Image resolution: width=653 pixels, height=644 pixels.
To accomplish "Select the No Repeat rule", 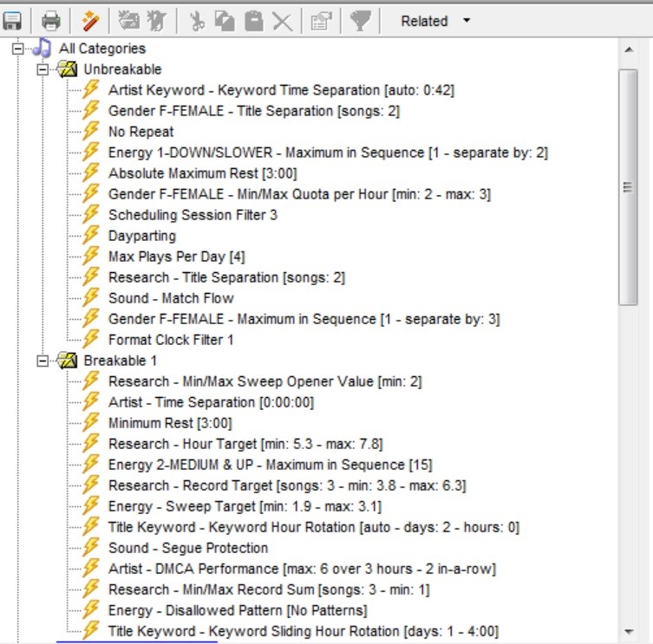I will (x=140, y=132).
